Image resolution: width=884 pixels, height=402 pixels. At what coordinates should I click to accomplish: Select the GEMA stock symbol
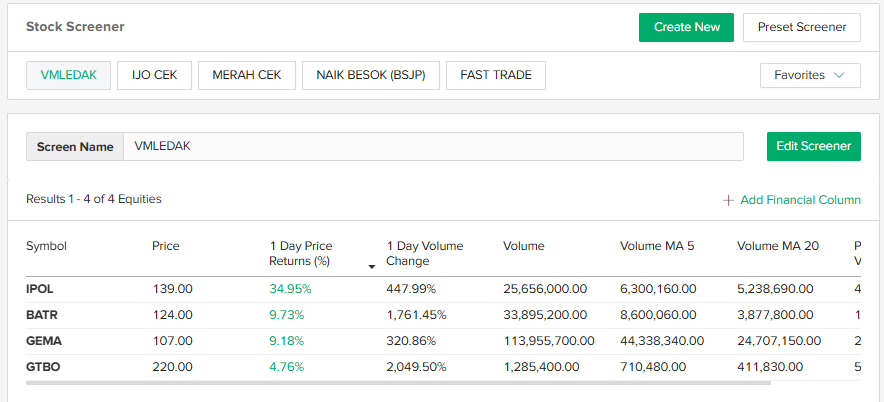click(x=43, y=341)
